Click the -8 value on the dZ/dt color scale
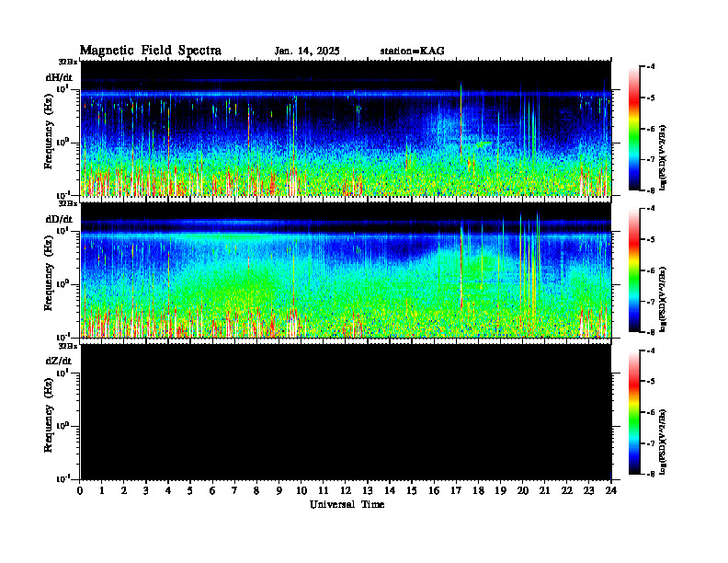The image size is (728, 563). click(651, 474)
